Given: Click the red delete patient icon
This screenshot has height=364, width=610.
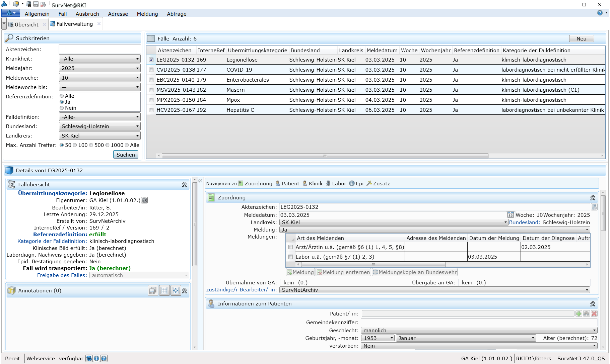Looking at the screenshot, I should point(594,313).
